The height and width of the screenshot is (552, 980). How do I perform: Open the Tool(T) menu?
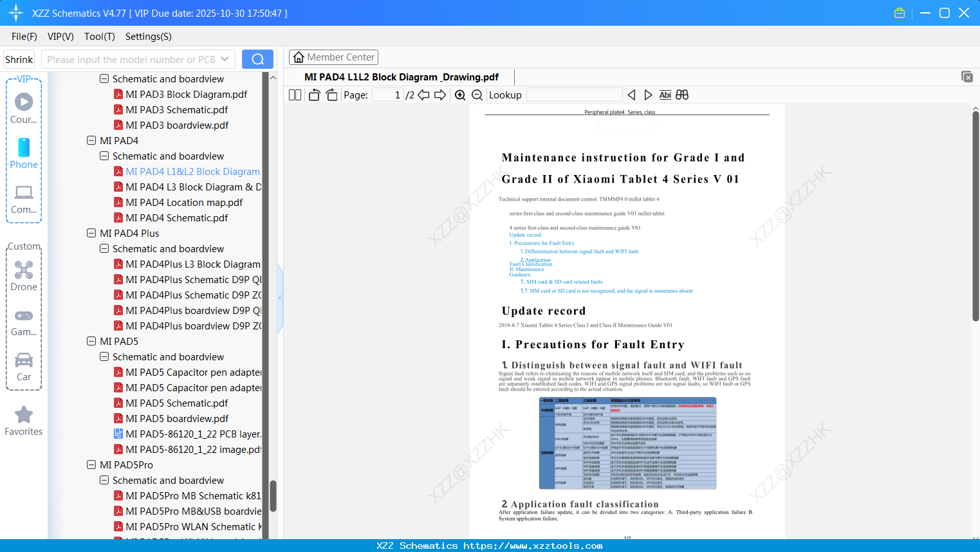(x=100, y=37)
